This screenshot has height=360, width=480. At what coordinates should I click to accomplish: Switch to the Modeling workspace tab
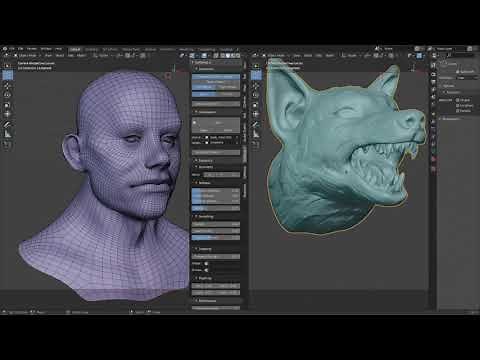91,49
